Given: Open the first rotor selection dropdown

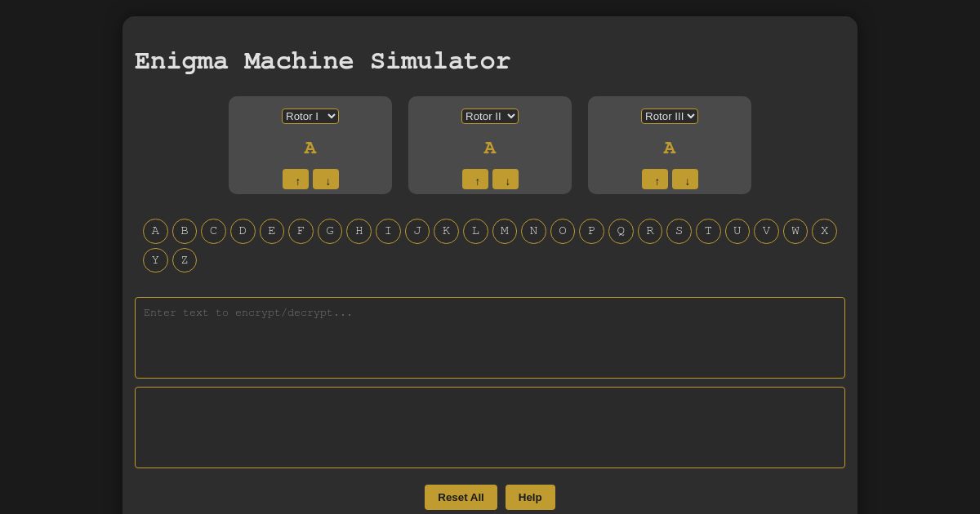Looking at the screenshot, I should [310, 116].
